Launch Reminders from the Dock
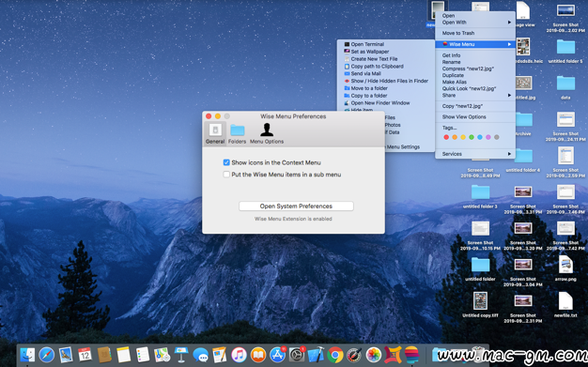 coord(143,355)
